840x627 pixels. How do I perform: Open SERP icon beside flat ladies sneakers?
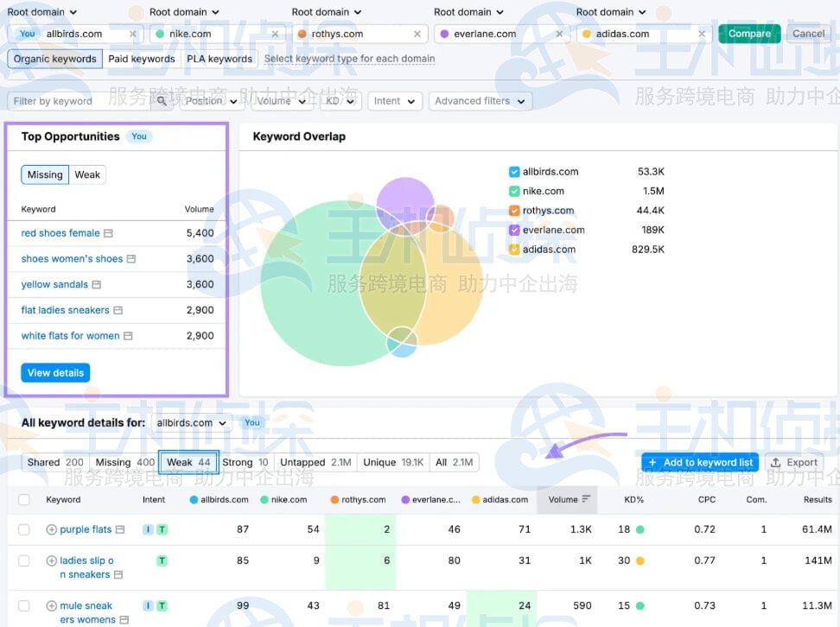pyautogui.click(x=118, y=311)
